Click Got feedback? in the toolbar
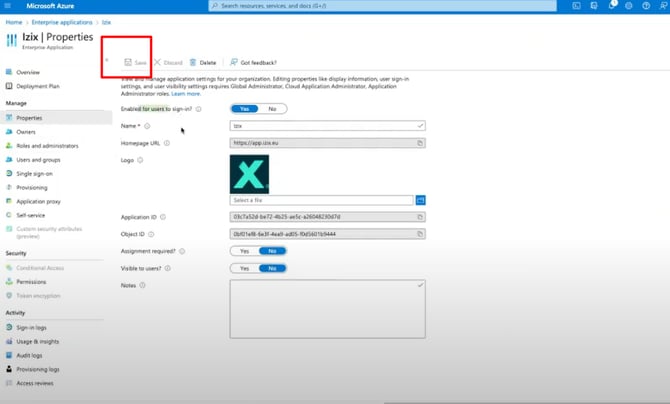Screen dimensions: 670x404 [253, 62]
